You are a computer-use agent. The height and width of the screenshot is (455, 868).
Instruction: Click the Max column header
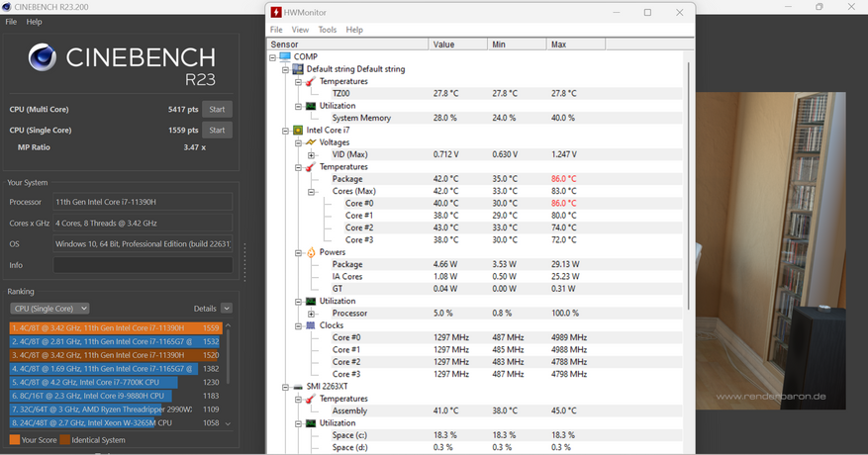pyautogui.click(x=576, y=45)
